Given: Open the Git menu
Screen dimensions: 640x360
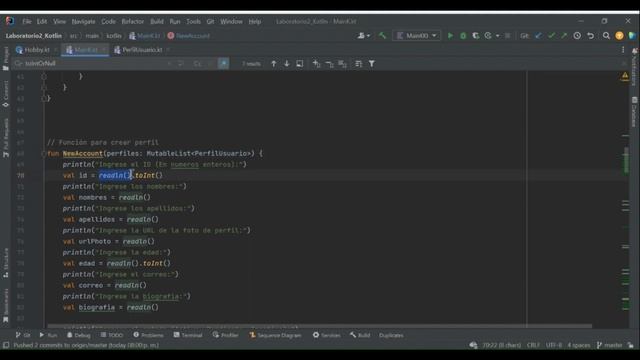Looking at the screenshot, I should 210,21.
